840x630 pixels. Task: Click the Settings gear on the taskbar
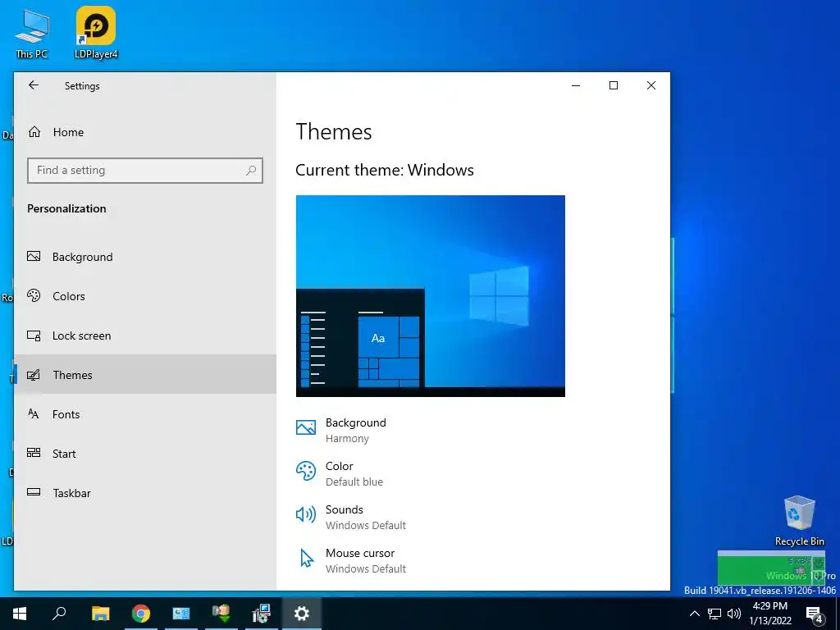tap(302, 614)
